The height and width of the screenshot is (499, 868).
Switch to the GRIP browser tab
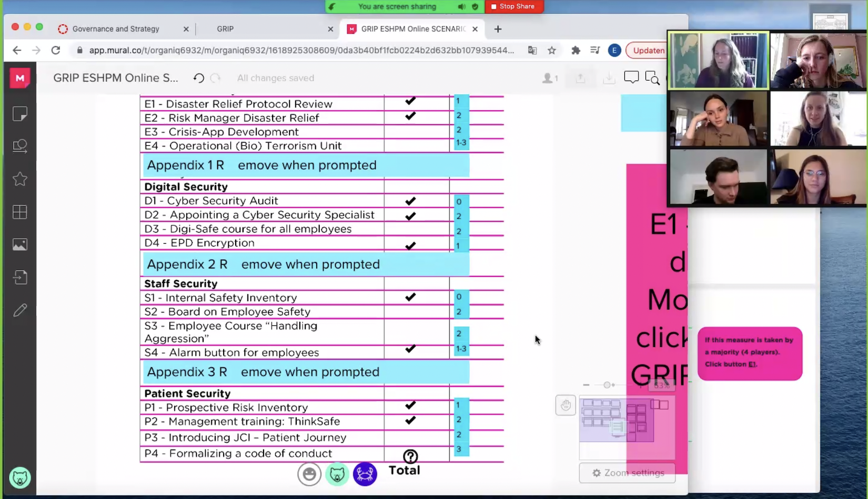coord(225,29)
